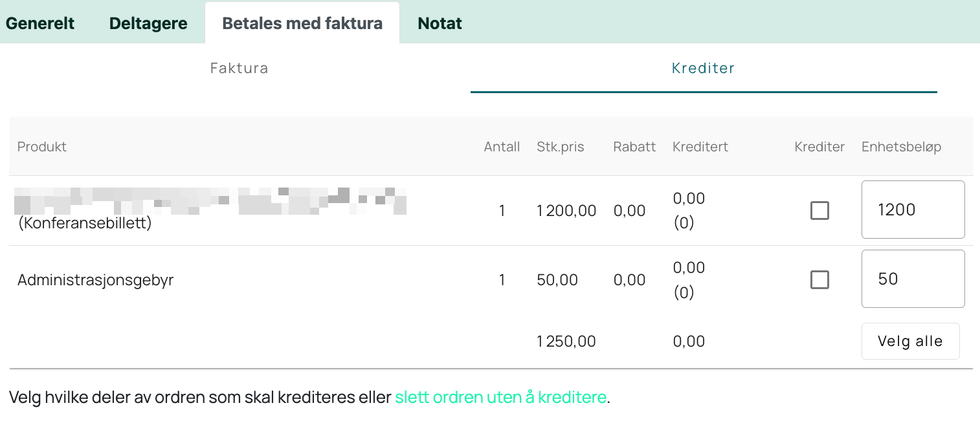The height and width of the screenshot is (423, 980).
Task: Select the Betales med faktura tab
Action: click(302, 23)
